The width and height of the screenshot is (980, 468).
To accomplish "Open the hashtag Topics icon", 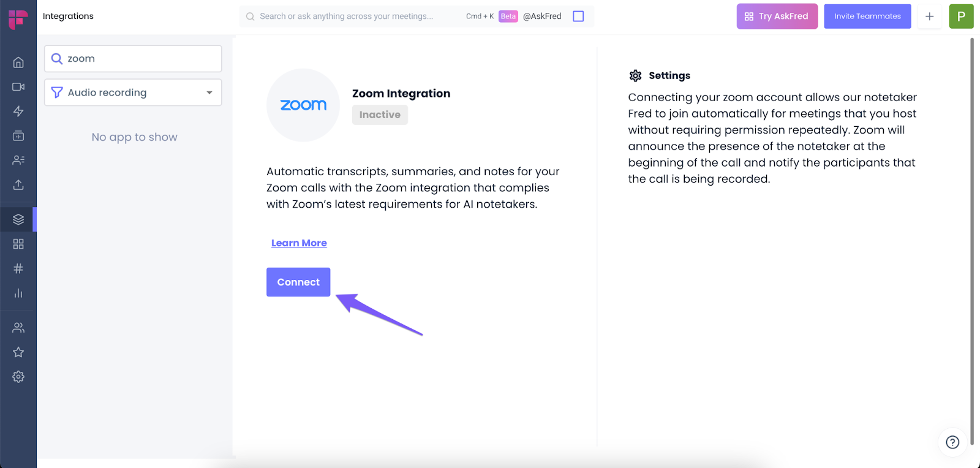I will coord(18,268).
